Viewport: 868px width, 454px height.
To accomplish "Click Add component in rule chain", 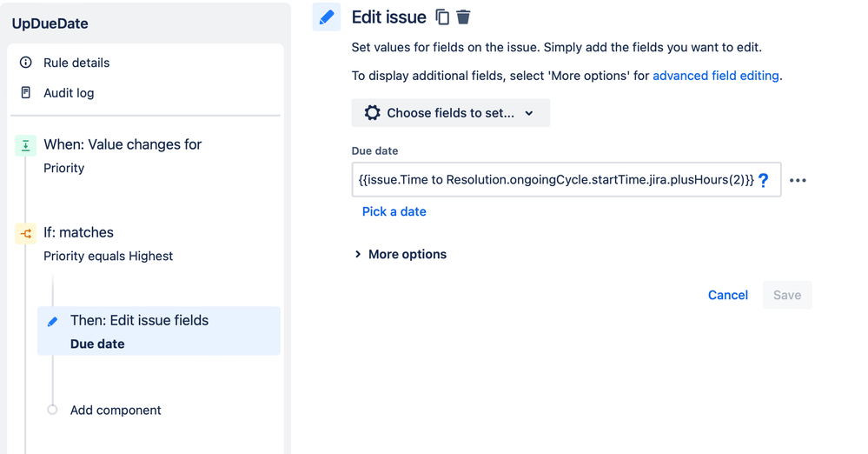I will 116,411.
